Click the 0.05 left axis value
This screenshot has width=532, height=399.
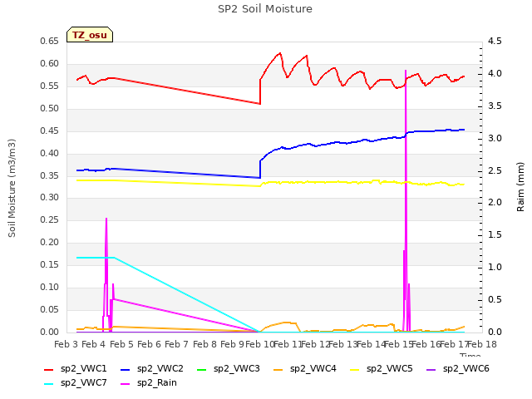pos(49,310)
